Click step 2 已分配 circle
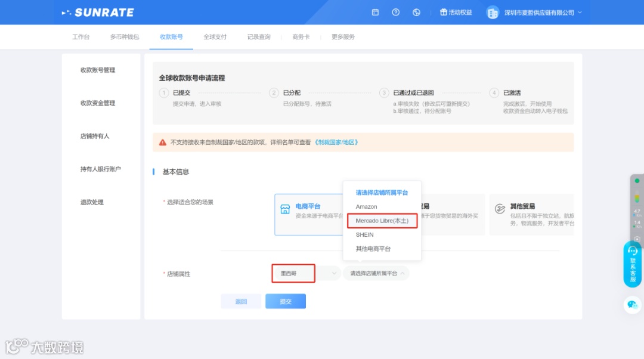Screen dimensions: 644x359 [x=274, y=93]
